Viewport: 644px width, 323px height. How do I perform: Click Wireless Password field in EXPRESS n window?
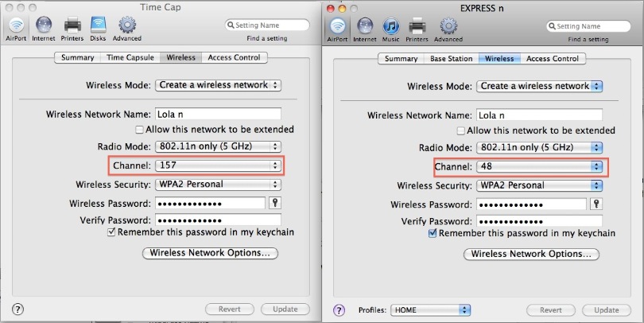[x=531, y=204]
